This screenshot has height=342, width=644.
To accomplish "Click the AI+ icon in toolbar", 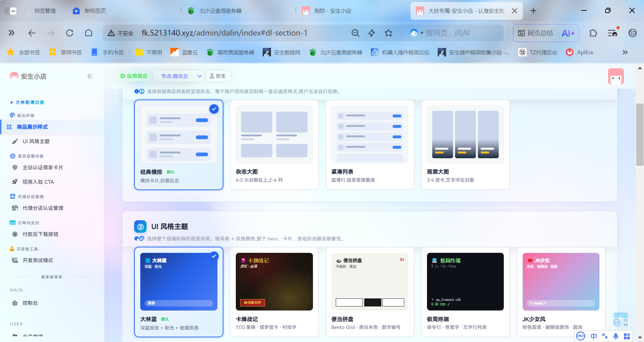I will pyautogui.click(x=568, y=33).
